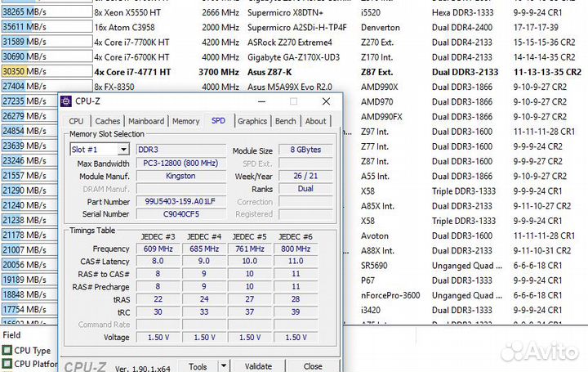Click the Max Bandwidth PC3-12800 field

181,164
